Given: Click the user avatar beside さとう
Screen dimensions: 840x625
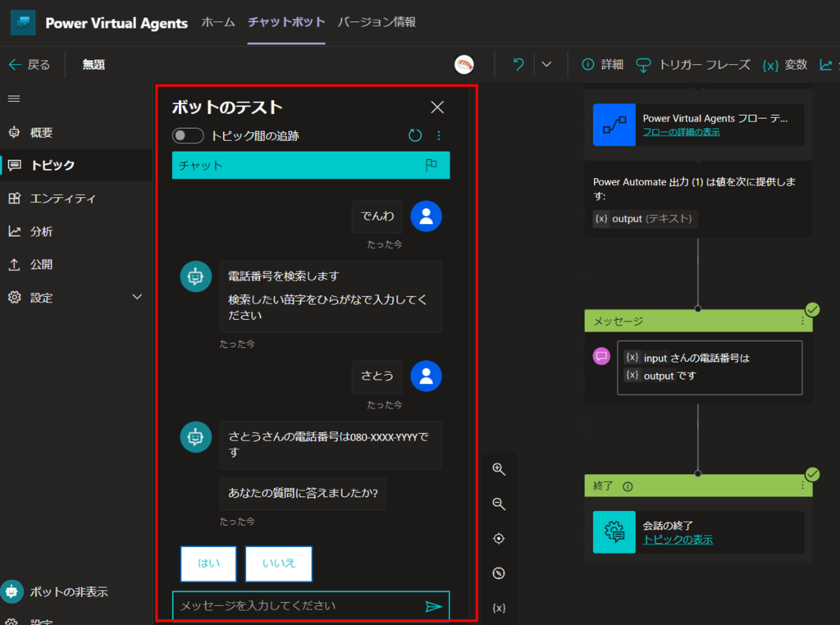Looking at the screenshot, I should (x=426, y=376).
